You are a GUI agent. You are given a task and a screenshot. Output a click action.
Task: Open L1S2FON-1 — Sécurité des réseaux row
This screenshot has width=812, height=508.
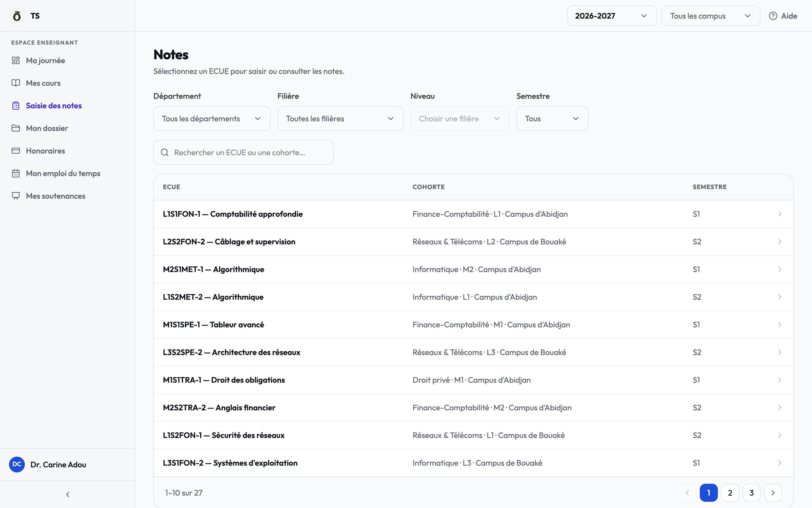[473, 435]
